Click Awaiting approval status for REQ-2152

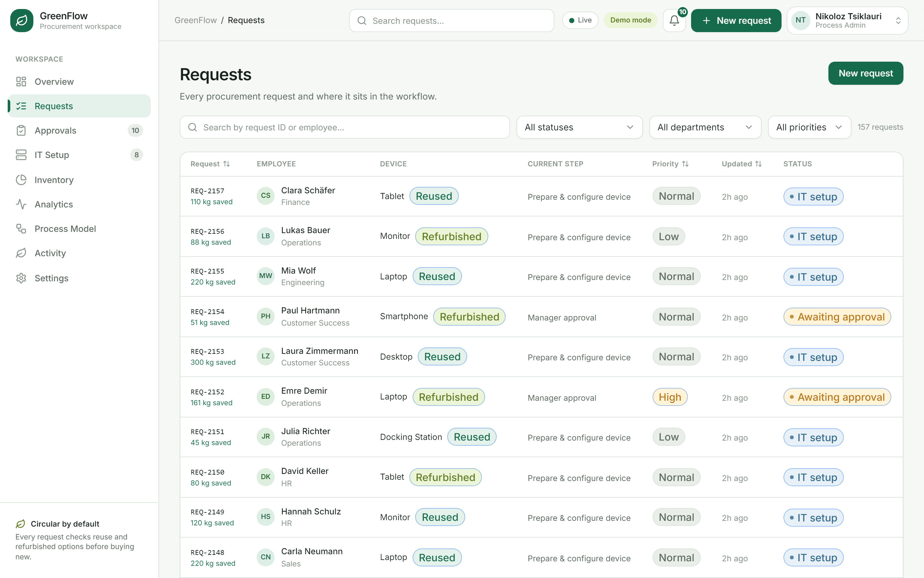837,397
